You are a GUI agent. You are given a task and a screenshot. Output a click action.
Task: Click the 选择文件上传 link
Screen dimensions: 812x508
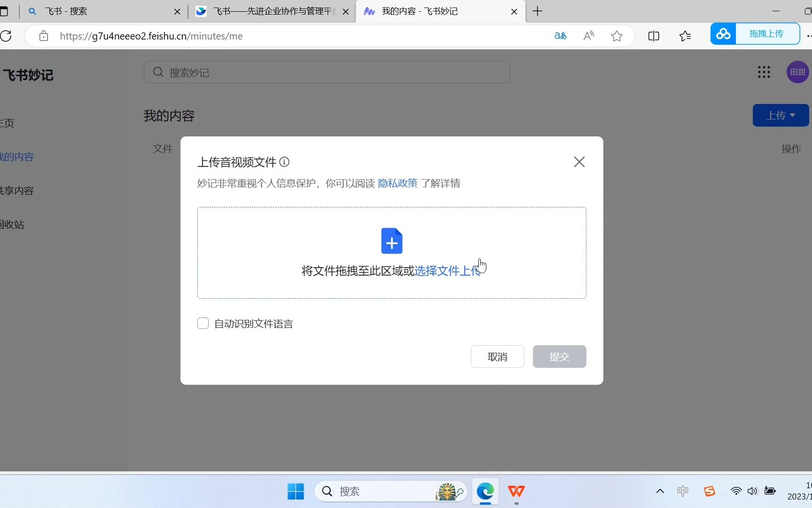[x=447, y=270]
